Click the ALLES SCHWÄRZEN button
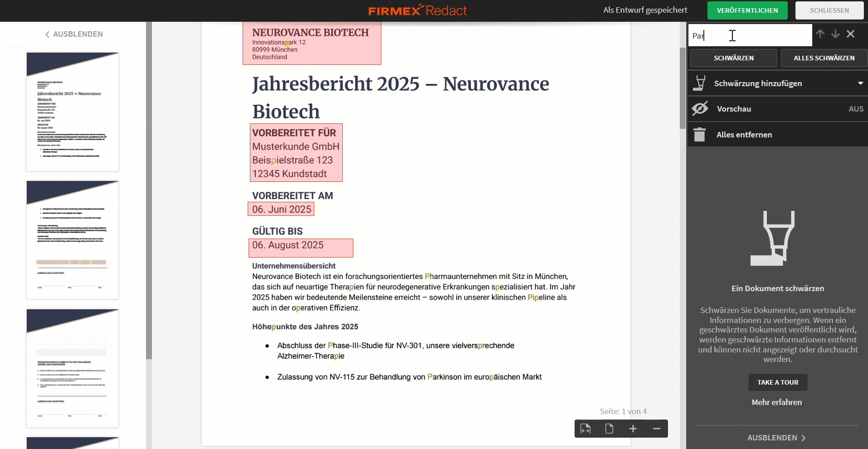The width and height of the screenshot is (868, 449). click(x=824, y=58)
